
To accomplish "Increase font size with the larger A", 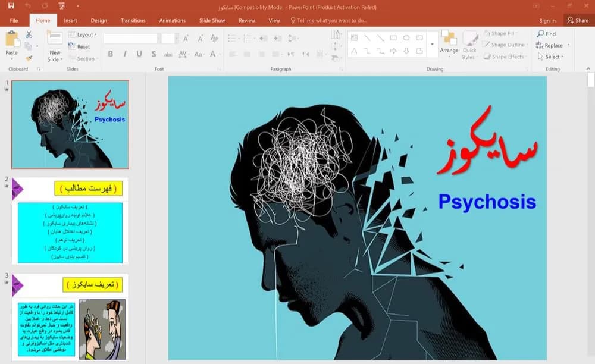I will click(186, 38).
